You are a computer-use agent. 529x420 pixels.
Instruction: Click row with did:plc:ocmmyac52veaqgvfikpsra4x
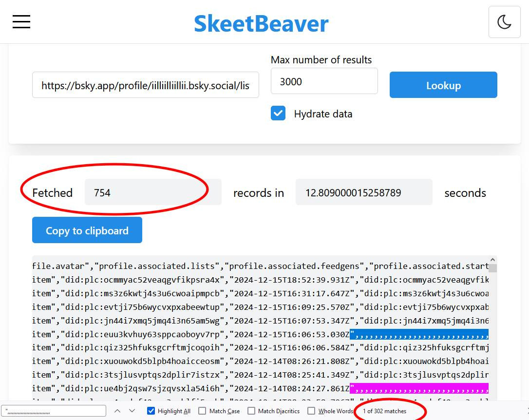point(261,280)
